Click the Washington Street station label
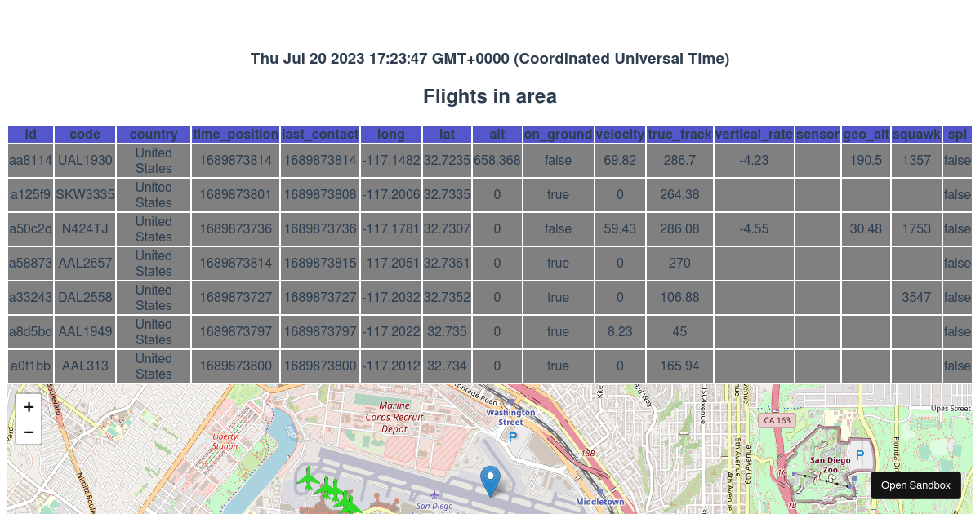The image size is (980, 514). coord(510,417)
